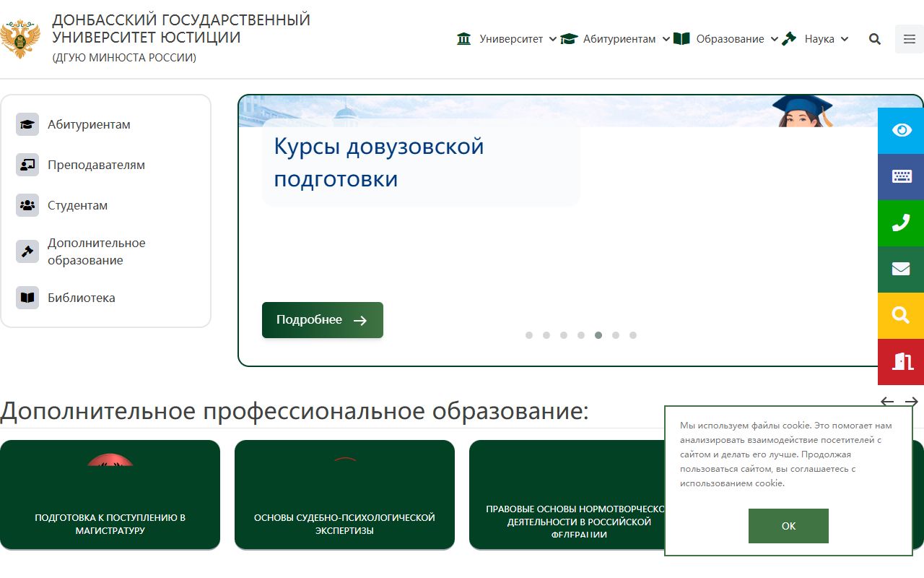The height and width of the screenshot is (578, 924).
Task: Open the hamburger menu button
Action: (910, 39)
